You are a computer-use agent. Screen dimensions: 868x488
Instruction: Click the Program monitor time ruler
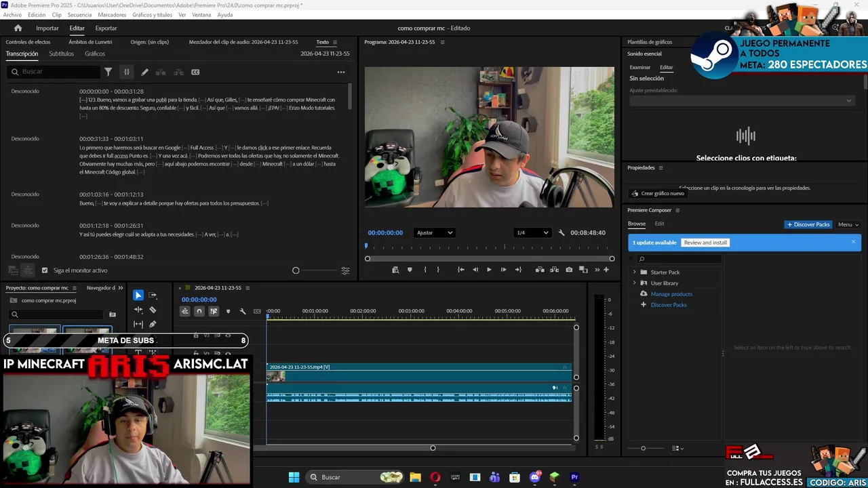point(489,247)
